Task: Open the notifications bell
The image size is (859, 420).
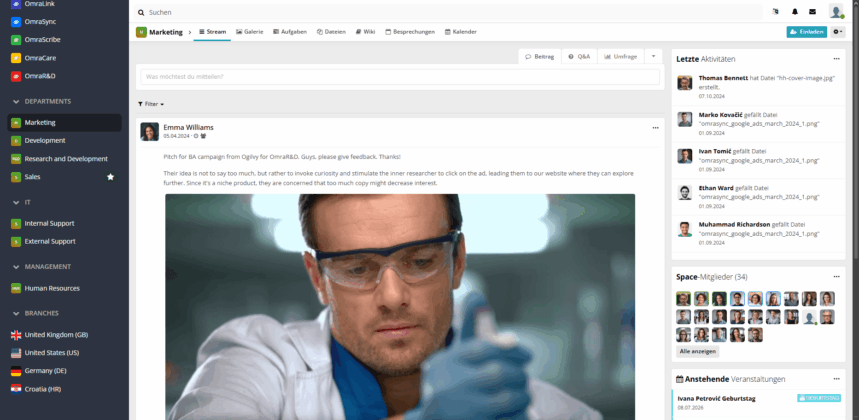Action: (794, 11)
